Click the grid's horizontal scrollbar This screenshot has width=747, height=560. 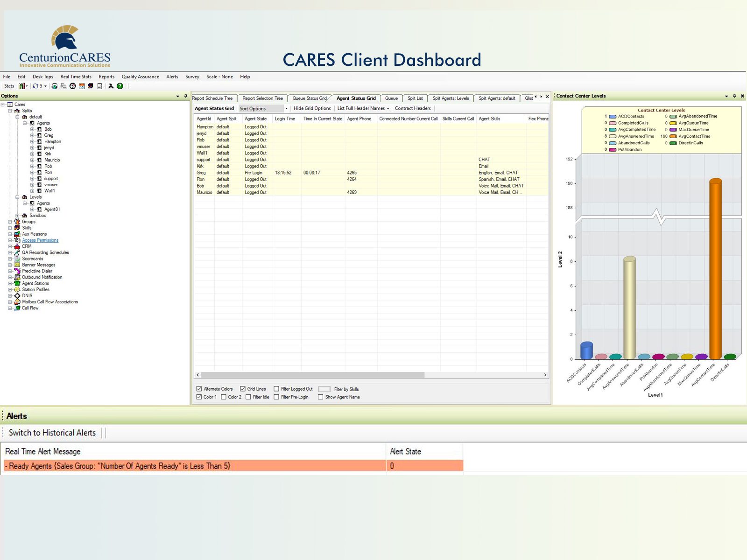click(313, 375)
